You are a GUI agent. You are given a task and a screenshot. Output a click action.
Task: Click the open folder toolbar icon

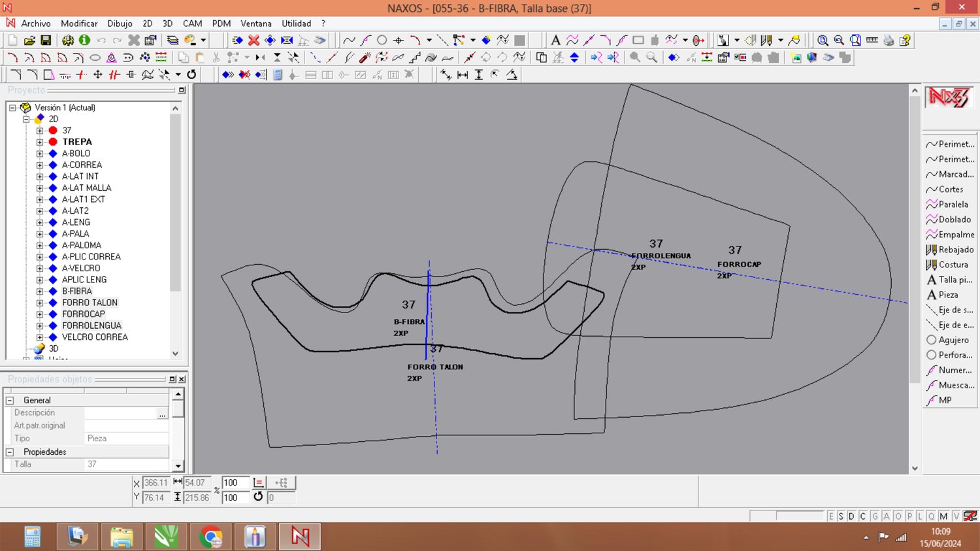click(29, 41)
